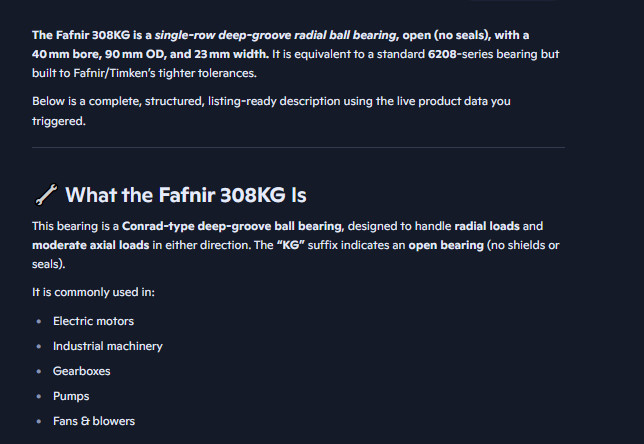Click the bold '6208' series number

442,54
